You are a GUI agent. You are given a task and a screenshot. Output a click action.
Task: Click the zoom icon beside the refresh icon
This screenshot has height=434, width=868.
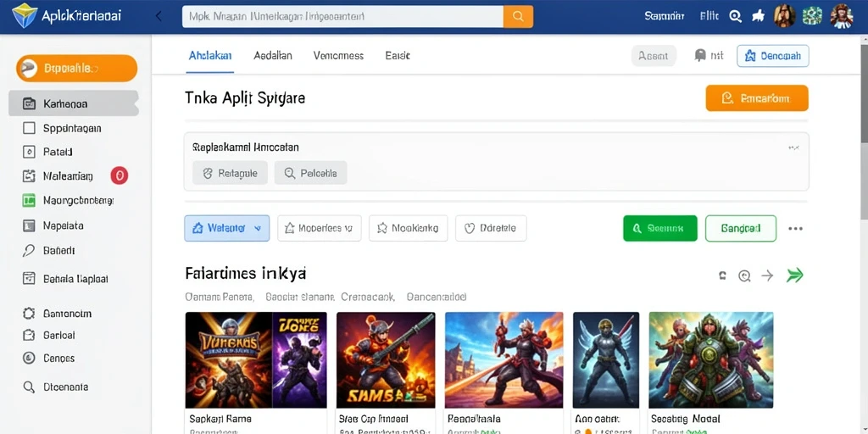pyautogui.click(x=744, y=275)
